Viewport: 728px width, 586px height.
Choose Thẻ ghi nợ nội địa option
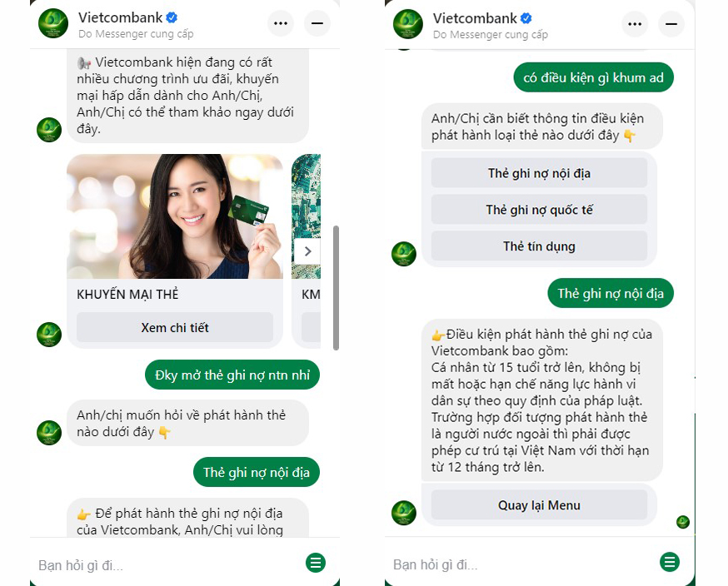point(539,173)
